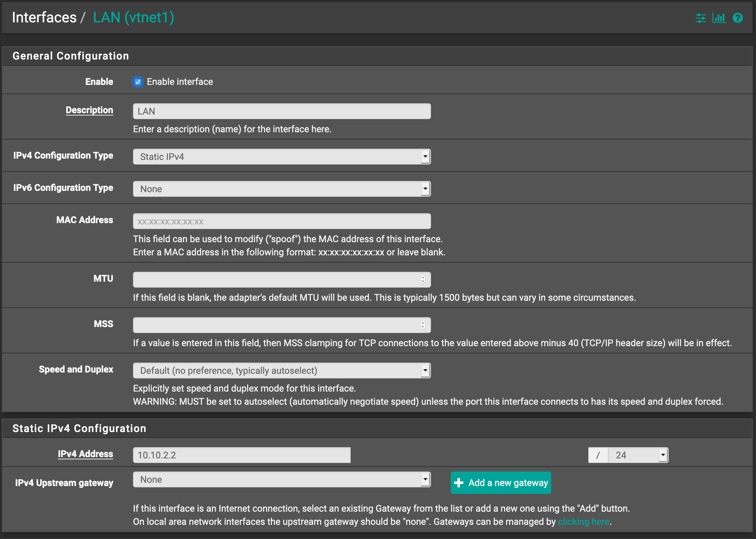Screen dimensions: 756x539
Task: Toggle the Enable interface checkbox
Action: (x=138, y=82)
